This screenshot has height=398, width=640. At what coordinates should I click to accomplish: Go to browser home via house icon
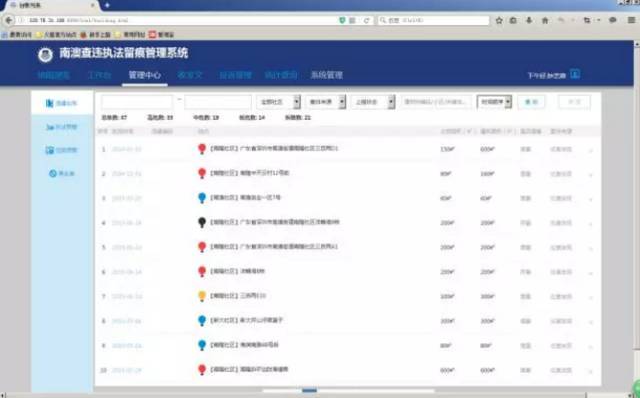[545, 20]
